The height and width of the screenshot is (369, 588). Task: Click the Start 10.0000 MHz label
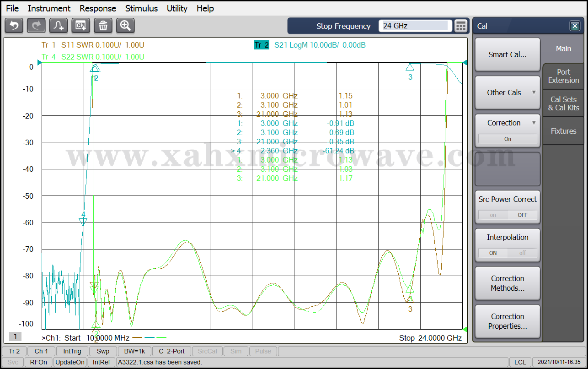97,338
